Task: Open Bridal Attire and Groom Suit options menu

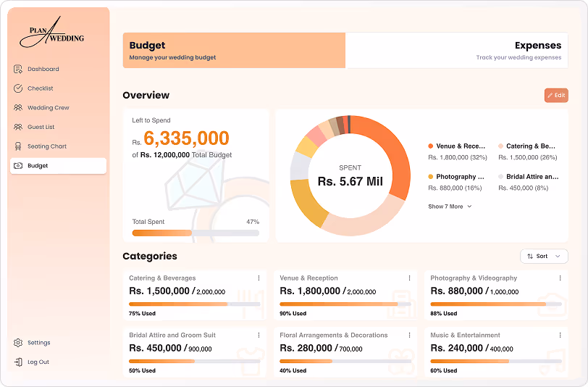Action: 259,336
